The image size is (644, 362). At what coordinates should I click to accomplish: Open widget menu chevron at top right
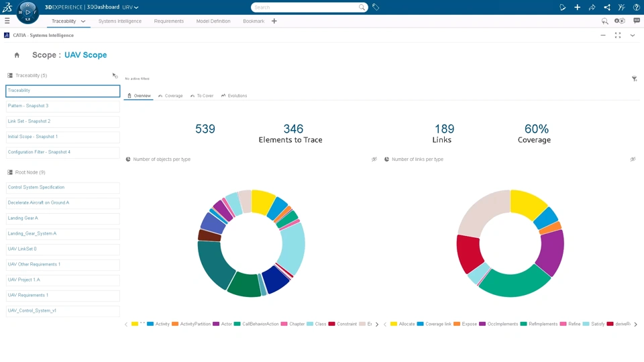point(633,36)
